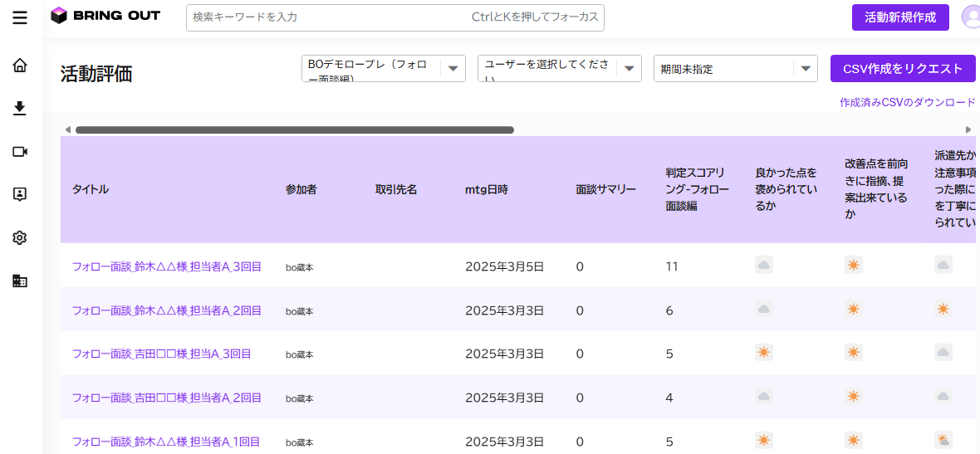This screenshot has width=980, height=454.
Task: Open フォロー面談_吉田□□様_担当者A_2回目
Action: point(166,398)
